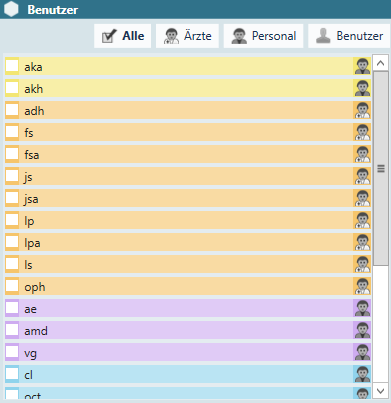This screenshot has width=391, height=403.
Task: Check the box for user akh
Action: [12, 88]
